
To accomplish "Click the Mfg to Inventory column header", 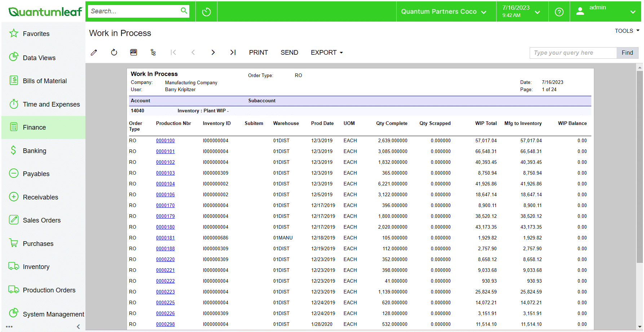I will click(x=523, y=123).
